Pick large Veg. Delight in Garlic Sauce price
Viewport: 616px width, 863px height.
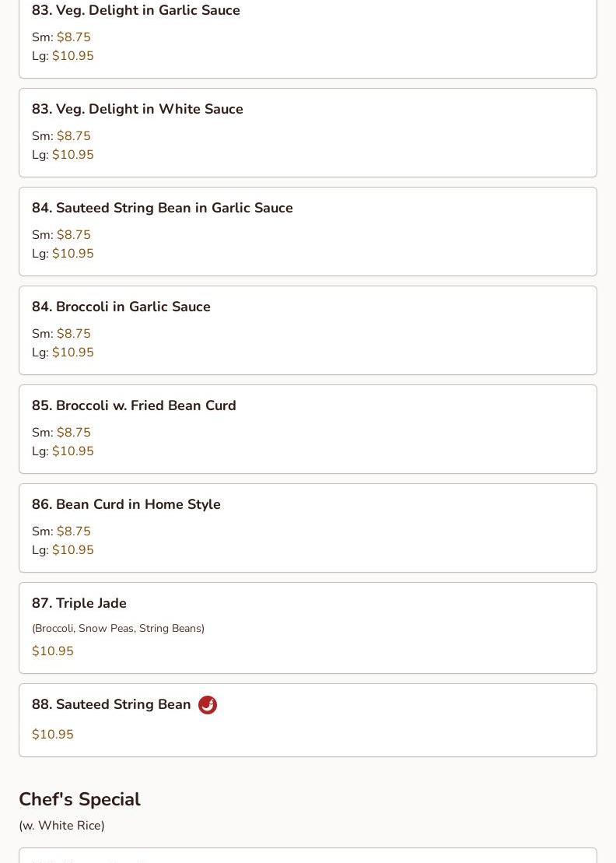pyautogui.click(x=73, y=56)
